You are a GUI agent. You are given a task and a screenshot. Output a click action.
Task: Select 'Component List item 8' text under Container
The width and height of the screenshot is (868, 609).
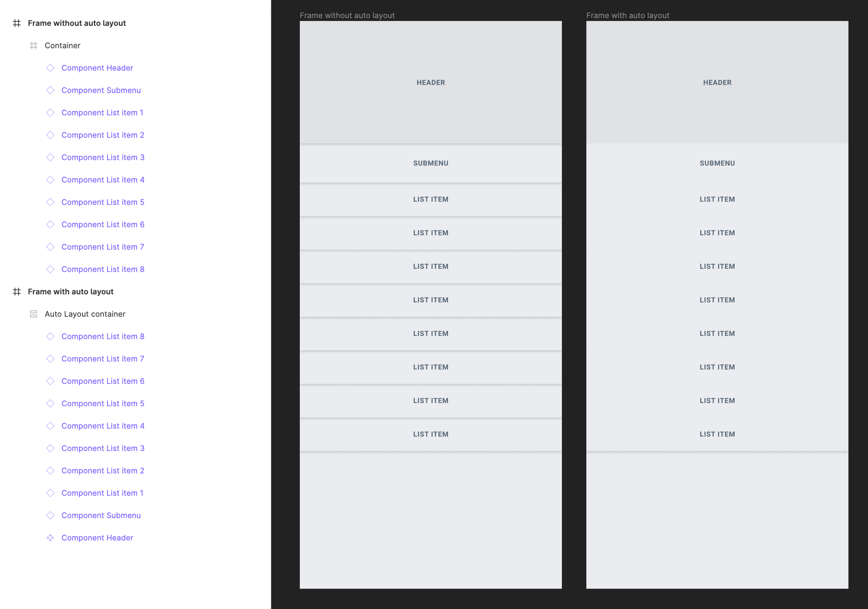[x=103, y=269]
